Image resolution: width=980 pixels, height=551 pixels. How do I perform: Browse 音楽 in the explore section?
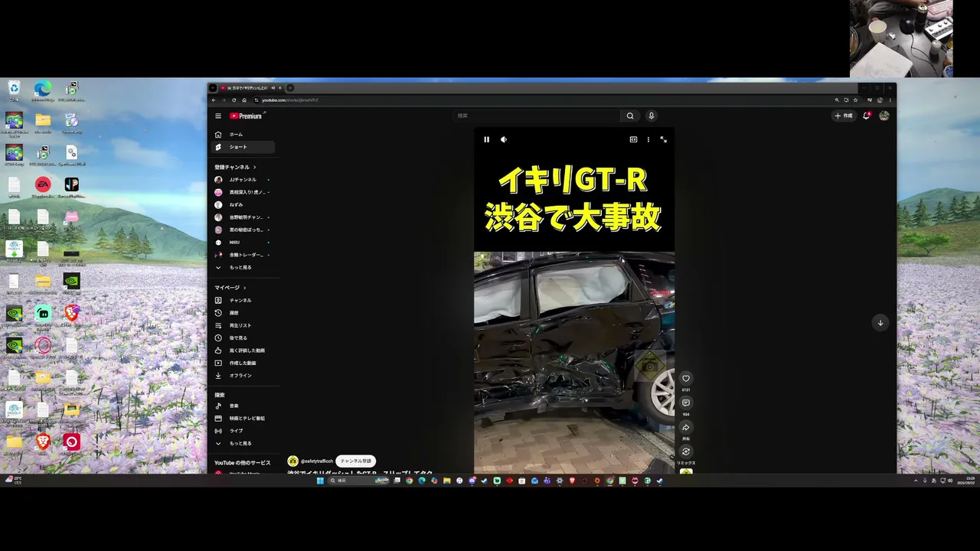[x=242, y=406]
